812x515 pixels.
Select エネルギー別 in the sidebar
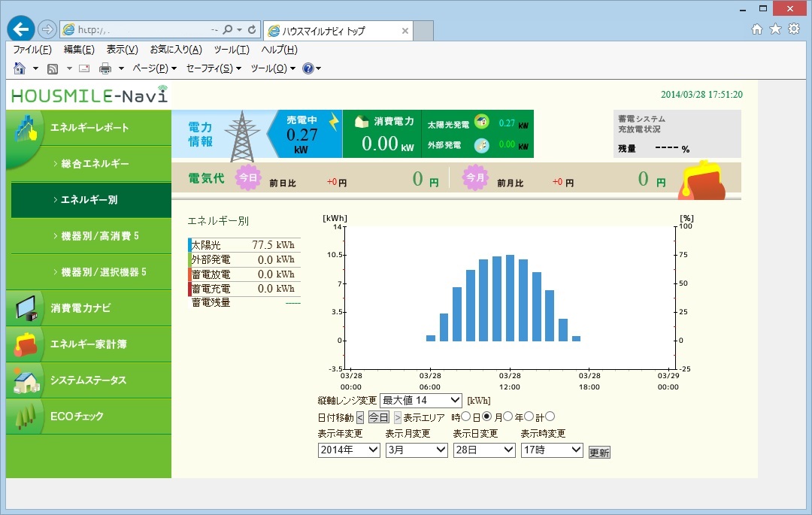click(x=91, y=200)
